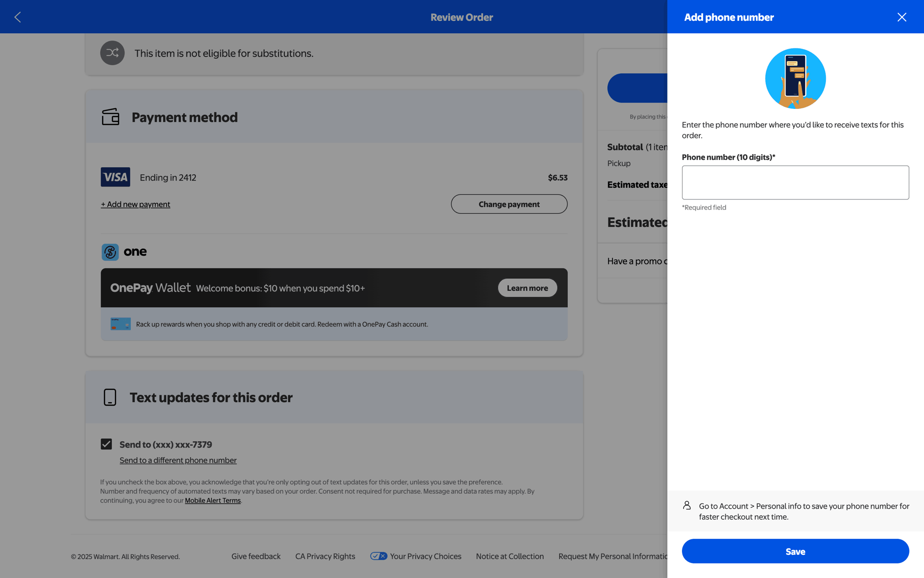Image resolution: width=924 pixels, height=578 pixels.
Task: Click the Payment method heading
Action: tap(185, 117)
